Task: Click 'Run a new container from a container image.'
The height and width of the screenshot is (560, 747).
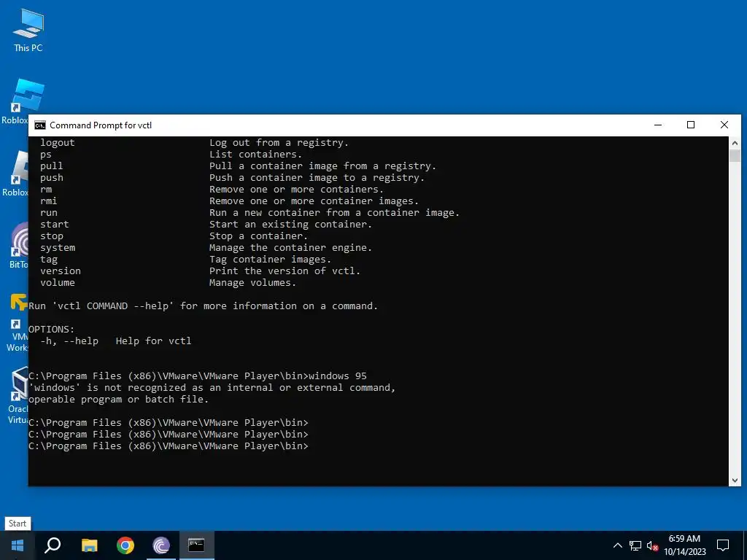Action: point(334,212)
